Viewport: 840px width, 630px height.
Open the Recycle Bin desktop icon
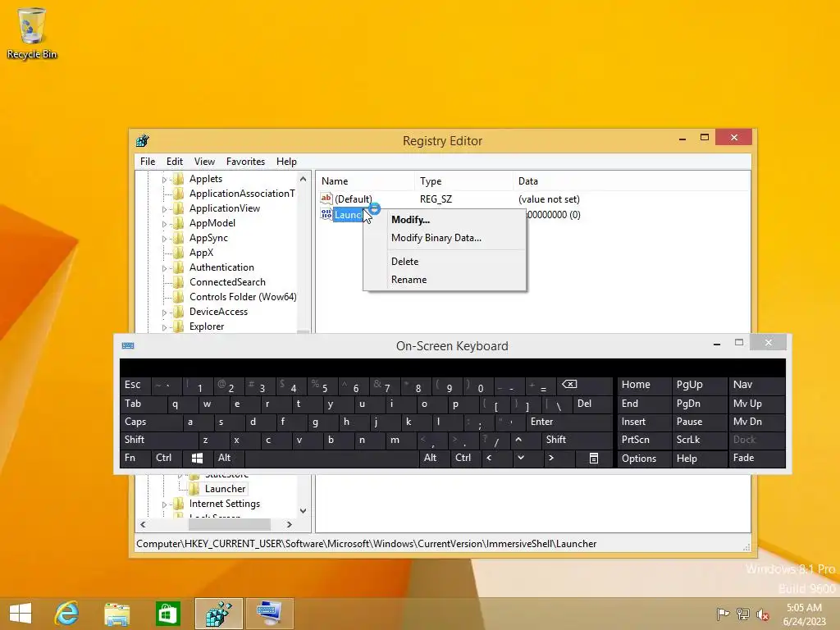pos(32,33)
